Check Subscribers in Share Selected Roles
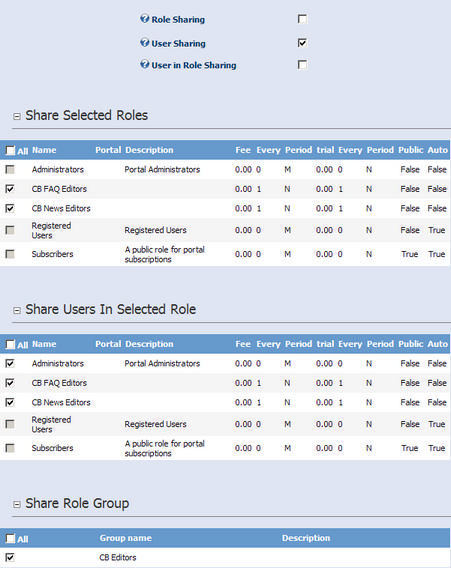 [10, 254]
